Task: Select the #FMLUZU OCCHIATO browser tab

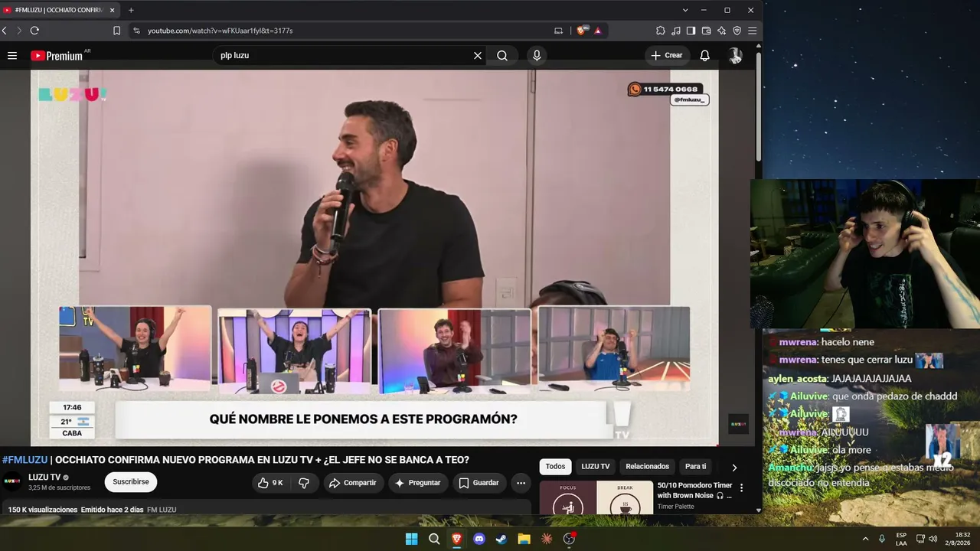Action: [x=60, y=10]
